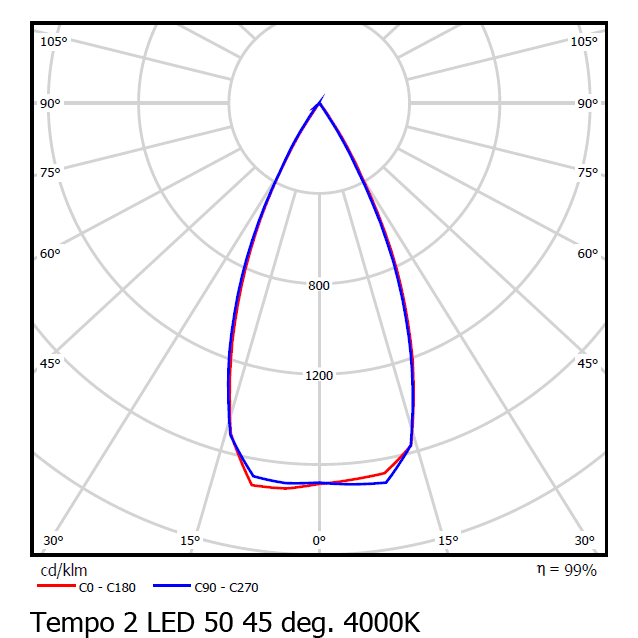This screenshot has height=638, width=638.
Task: Click the right 45° angle label
Action: coord(587,363)
